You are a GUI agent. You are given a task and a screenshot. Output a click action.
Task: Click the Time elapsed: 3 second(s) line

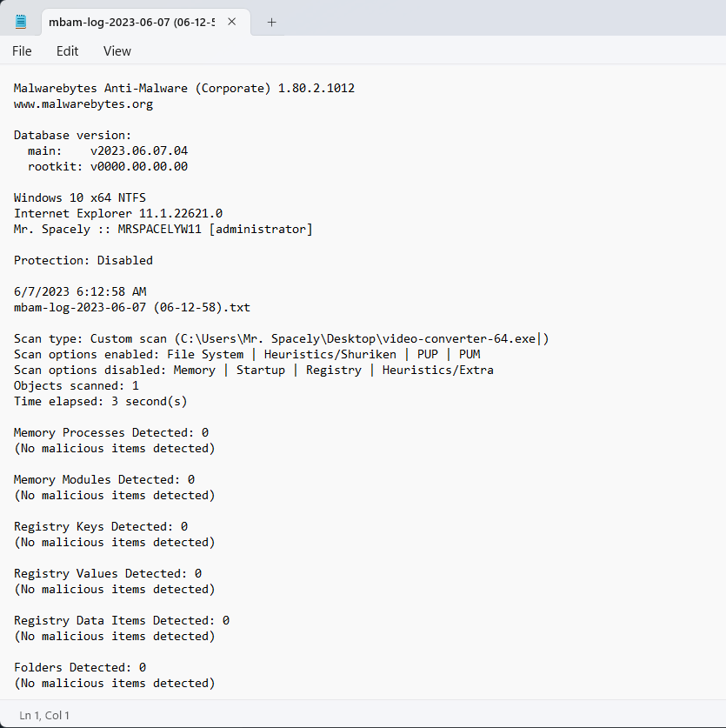tap(101, 401)
